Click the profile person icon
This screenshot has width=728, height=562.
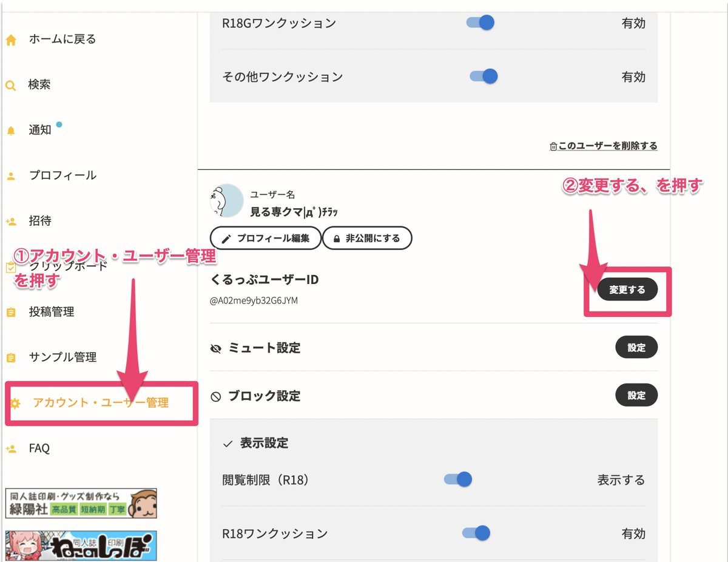[x=10, y=176]
